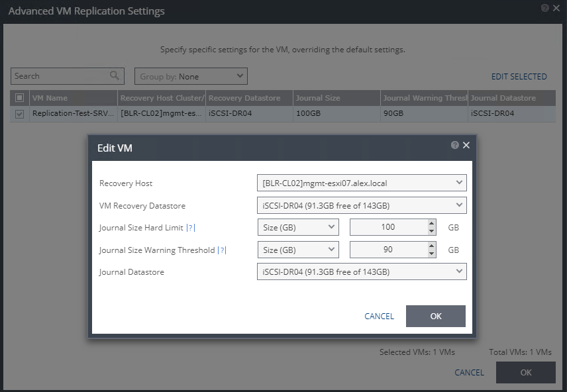The width and height of the screenshot is (567, 392).
Task: Expand the Recovery Host dropdown
Action: tap(361, 183)
